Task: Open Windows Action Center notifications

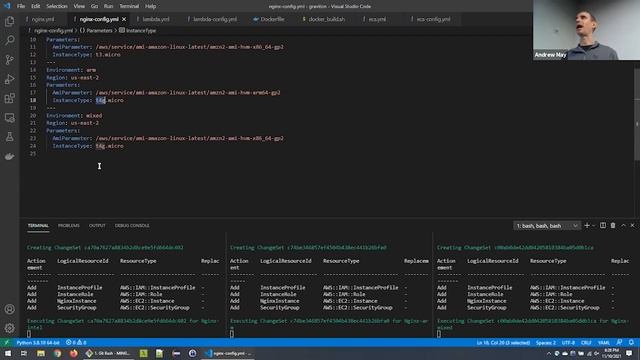Action: pyautogui.click(x=629, y=353)
